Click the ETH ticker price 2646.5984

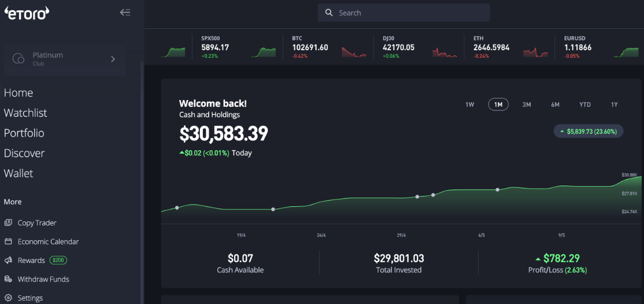[491, 47]
